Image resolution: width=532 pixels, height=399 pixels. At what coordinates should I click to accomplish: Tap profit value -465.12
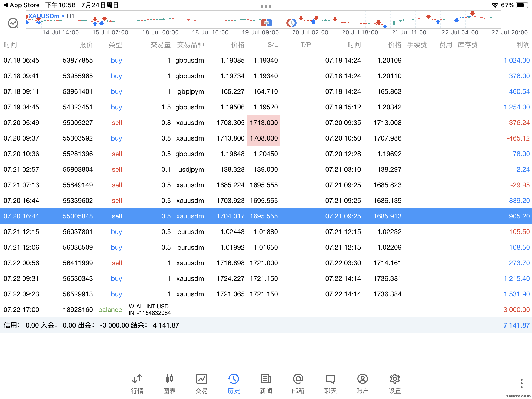click(518, 138)
